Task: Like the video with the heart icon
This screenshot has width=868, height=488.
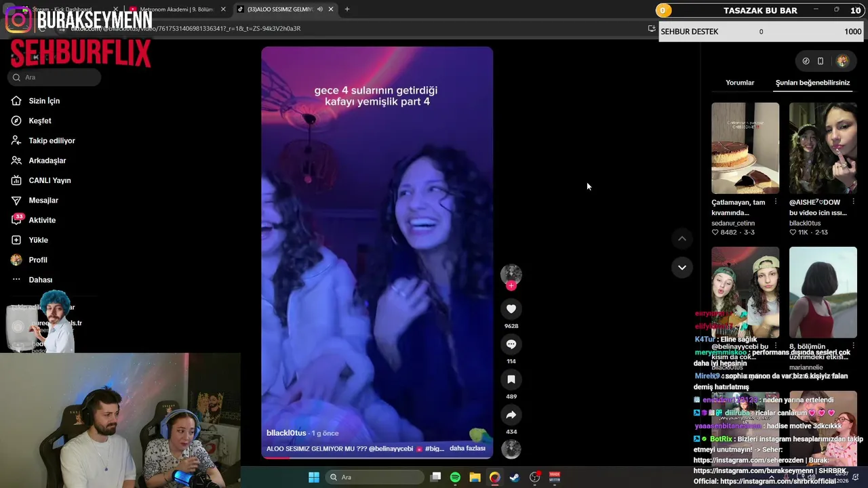Action: [511, 309]
